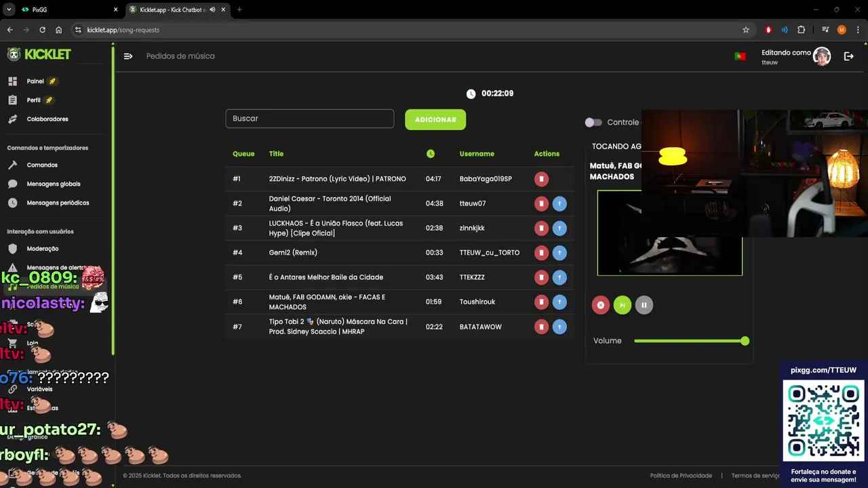
Task: Go to browser home page
Action: [x=58, y=30]
